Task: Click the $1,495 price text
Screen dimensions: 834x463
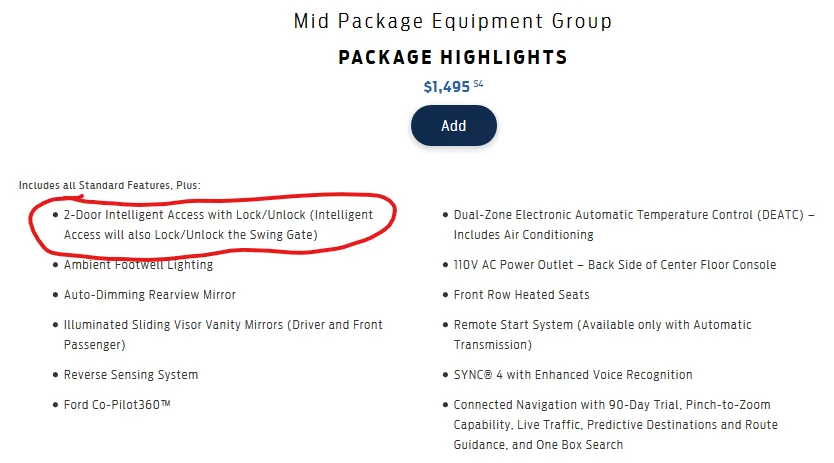Action: click(447, 87)
